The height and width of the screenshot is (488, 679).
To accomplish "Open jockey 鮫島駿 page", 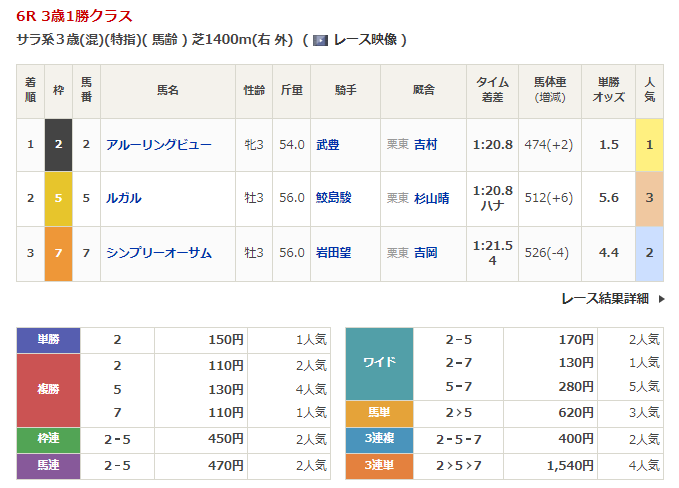I will click(333, 198).
